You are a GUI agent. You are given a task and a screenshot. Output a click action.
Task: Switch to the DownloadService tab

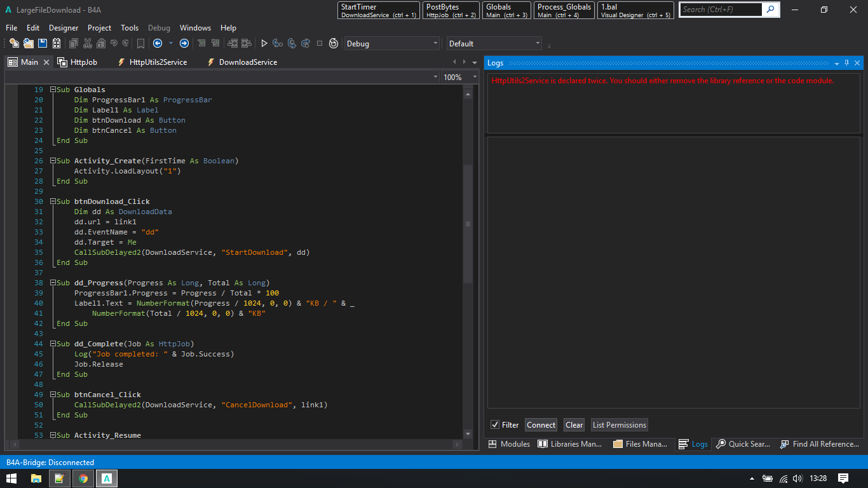[248, 62]
